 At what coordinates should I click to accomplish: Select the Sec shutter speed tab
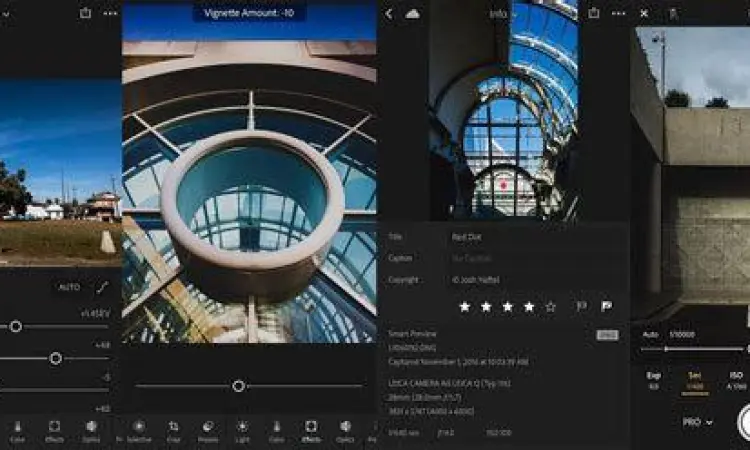coord(695,382)
